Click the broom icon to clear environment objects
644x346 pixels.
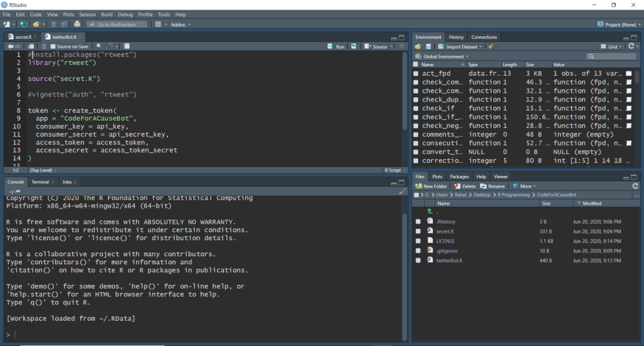pos(491,46)
